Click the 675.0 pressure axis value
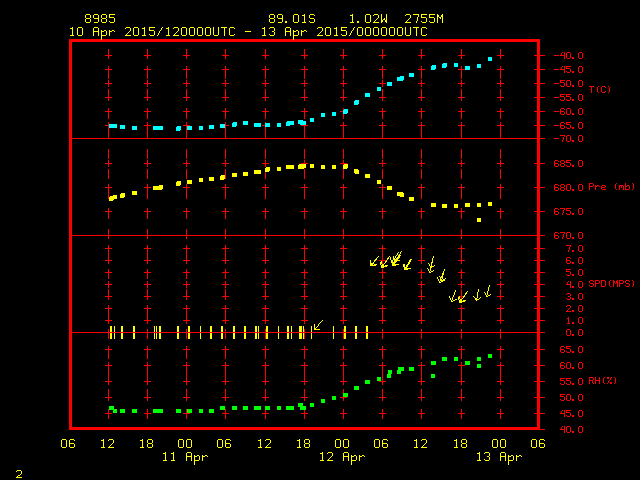 click(568, 212)
